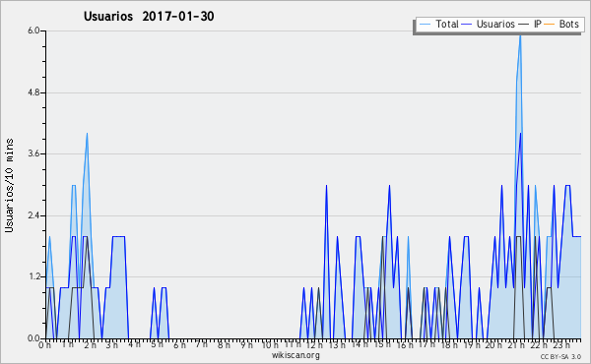Click the 3.6 y-axis label
591x364 pixels.
click(x=33, y=153)
